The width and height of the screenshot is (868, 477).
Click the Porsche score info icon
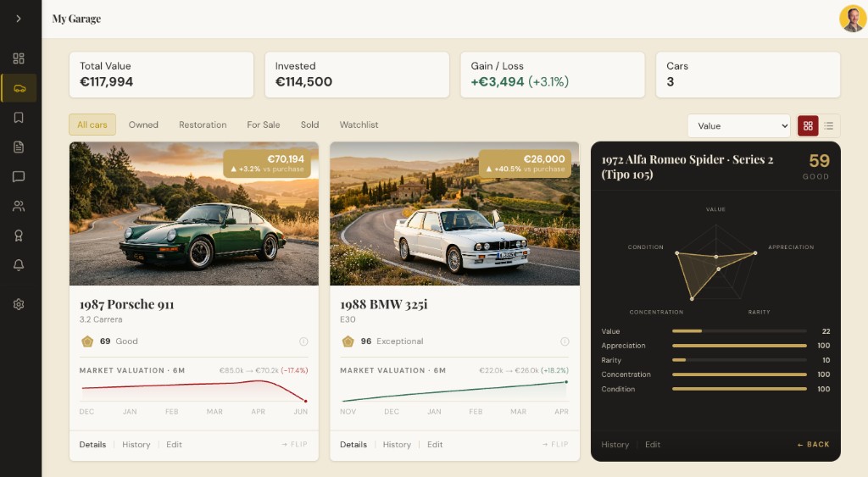click(x=303, y=341)
